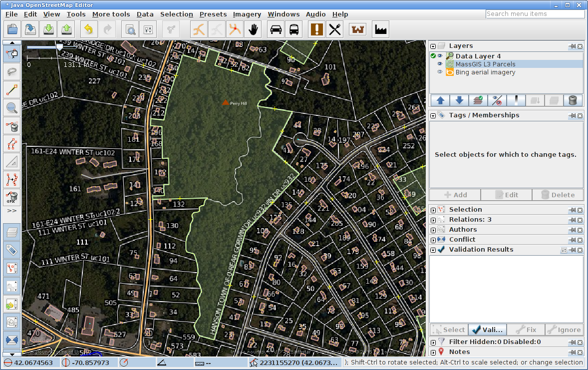Click the castle preset toolbar icon
Viewport: 588px width, 370px height.
tap(357, 29)
